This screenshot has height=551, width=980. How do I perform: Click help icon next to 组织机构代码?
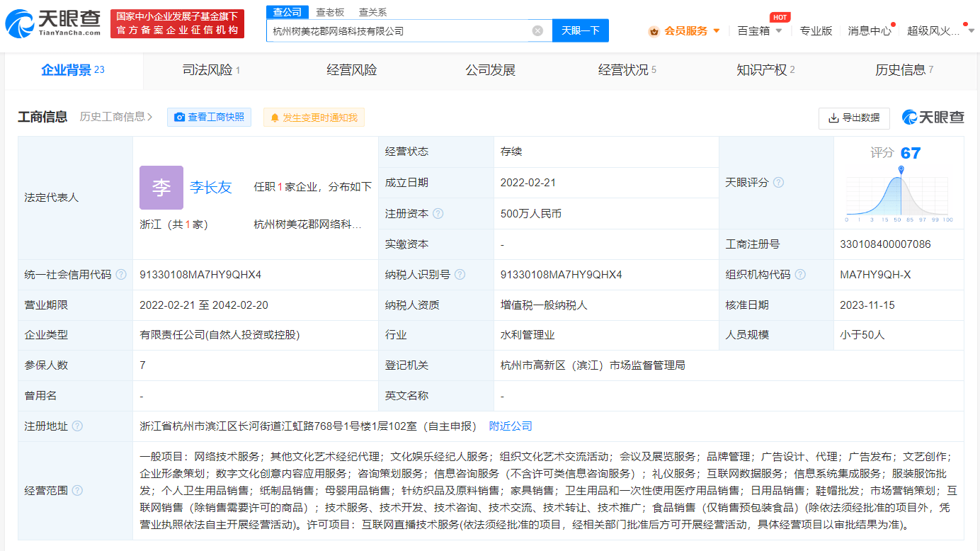[x=800, y=275]
